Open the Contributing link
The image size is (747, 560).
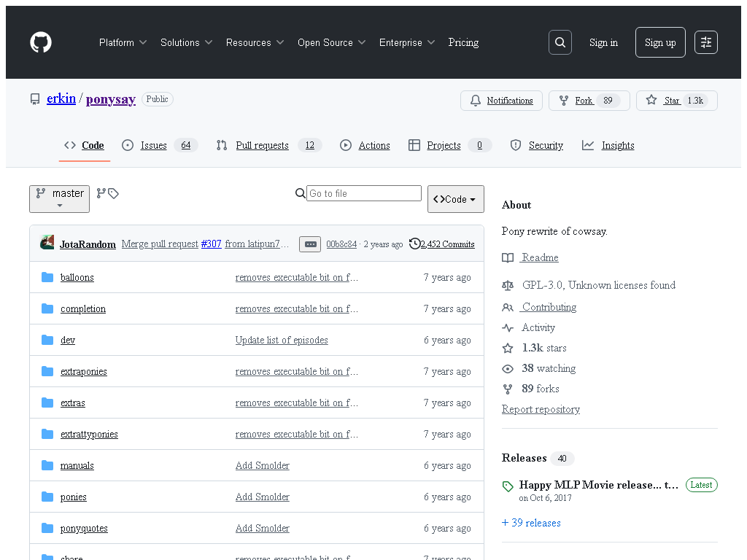pos(549,307)
